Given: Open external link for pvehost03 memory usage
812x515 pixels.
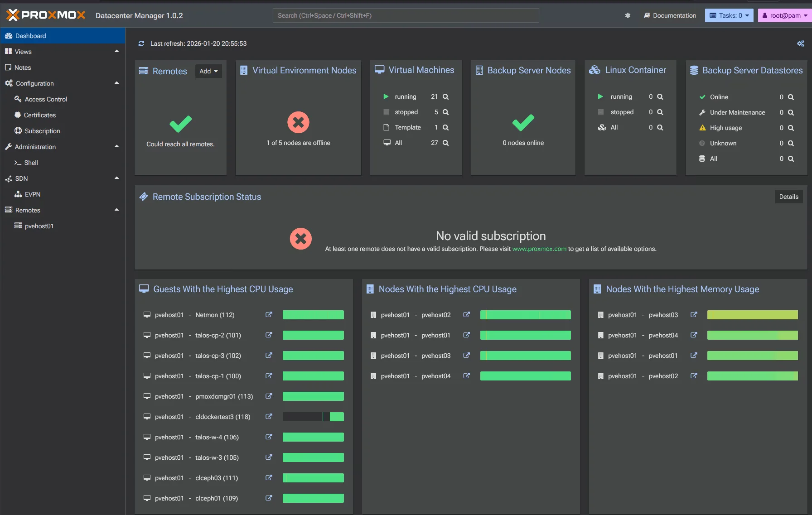Looking at the screenshot, I should pos(693,315).
